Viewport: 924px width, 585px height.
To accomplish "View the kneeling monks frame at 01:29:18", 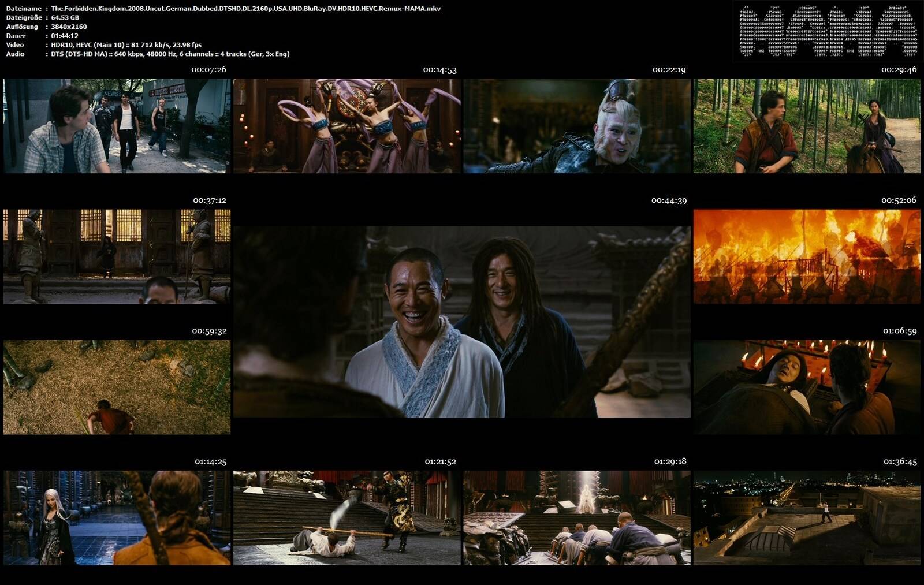I will (577, 517).
